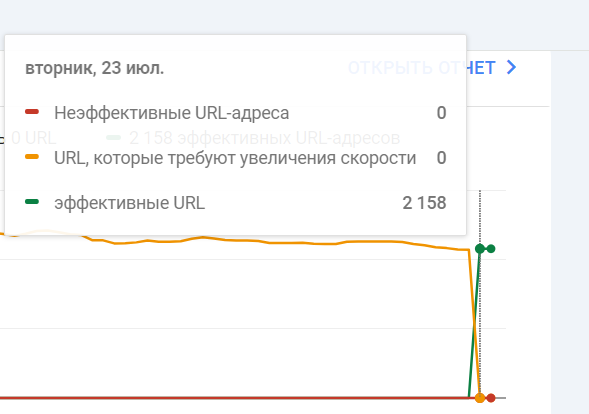Click the blue chevron arrow beside ОТКРЫТЬ ОТЧЕТ

pyautogui.click(x=511, y=68)
